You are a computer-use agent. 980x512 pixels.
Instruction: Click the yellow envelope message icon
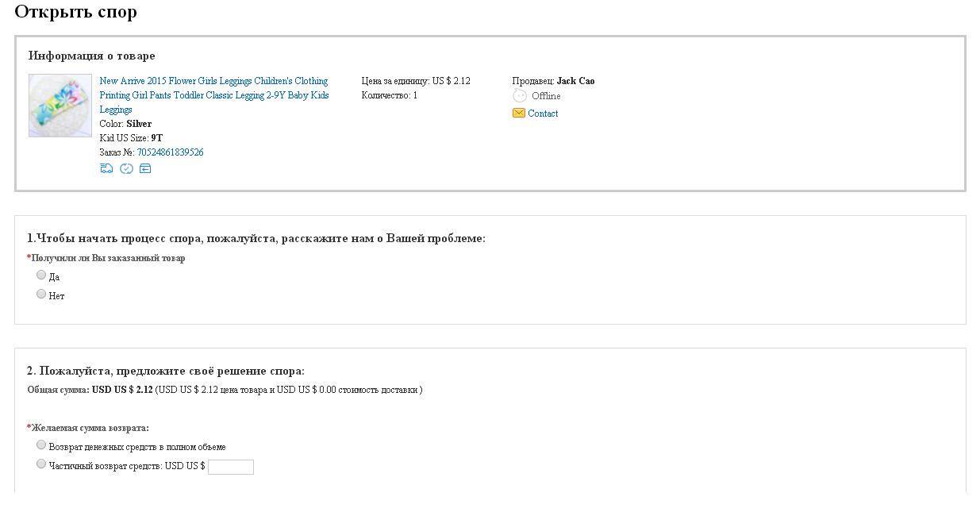coord(519,114)
